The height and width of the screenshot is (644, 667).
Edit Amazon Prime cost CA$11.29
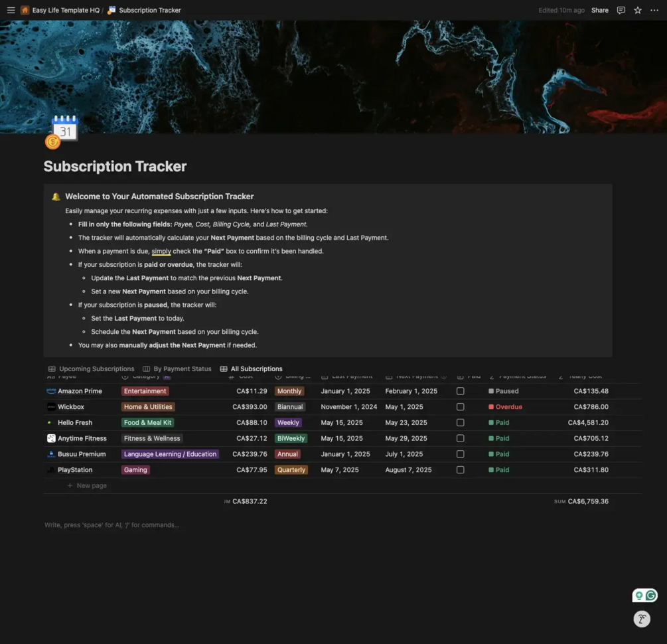pyautogui.click(x=252, y=391)
